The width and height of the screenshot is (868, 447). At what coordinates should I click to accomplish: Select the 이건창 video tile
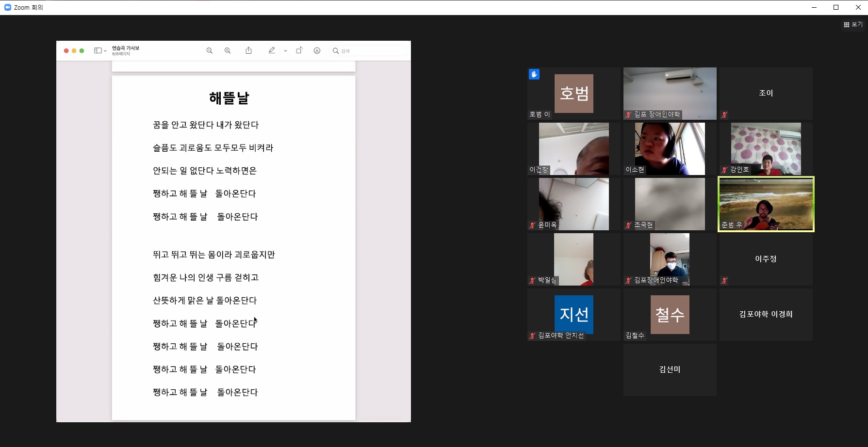573,149
